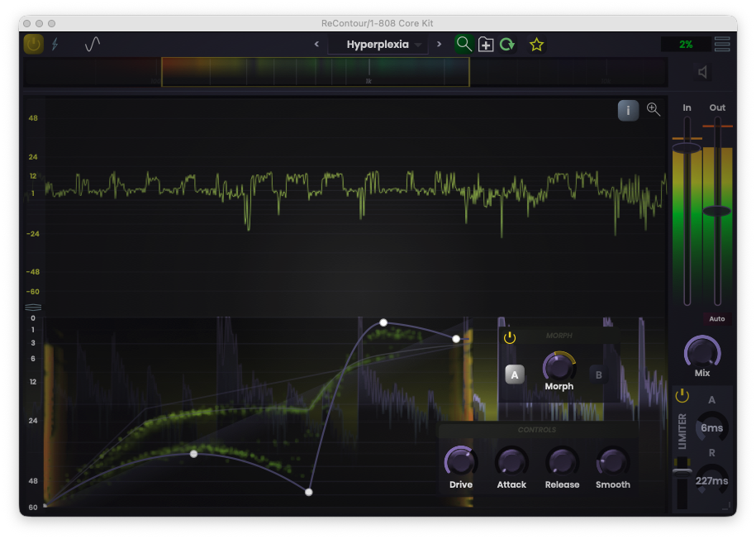Click the speaker monitor icon
756x539 pixels.
[703, 73]
